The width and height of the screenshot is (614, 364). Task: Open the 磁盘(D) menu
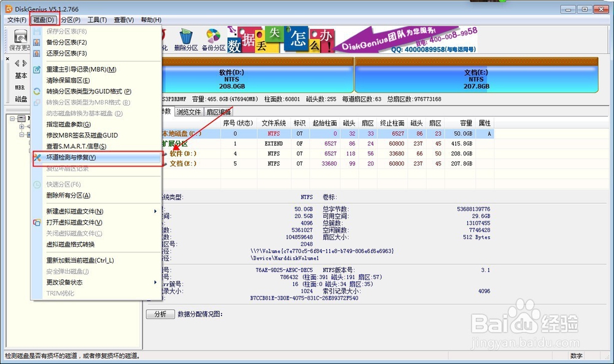(44, 20)
